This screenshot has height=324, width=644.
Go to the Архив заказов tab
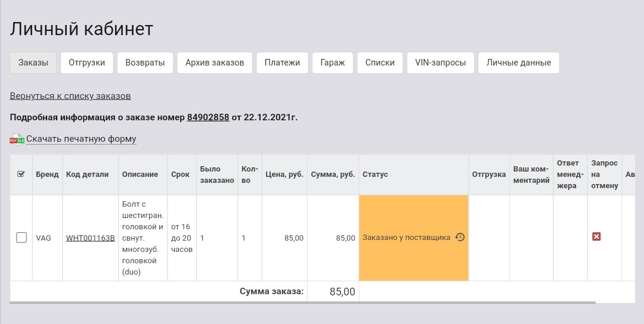click(x=215, y=63)
